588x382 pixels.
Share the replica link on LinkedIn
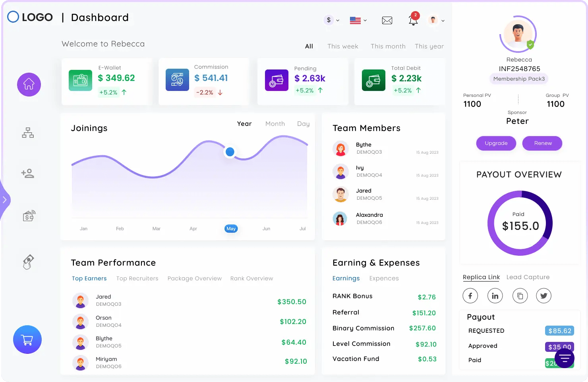tap(495, 295)
